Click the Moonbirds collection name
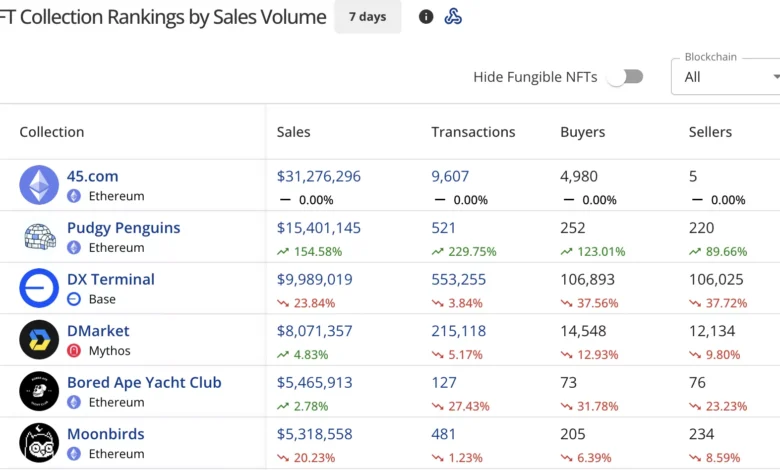780x470 pixels. pyautogui.click(x=105, y=434)
